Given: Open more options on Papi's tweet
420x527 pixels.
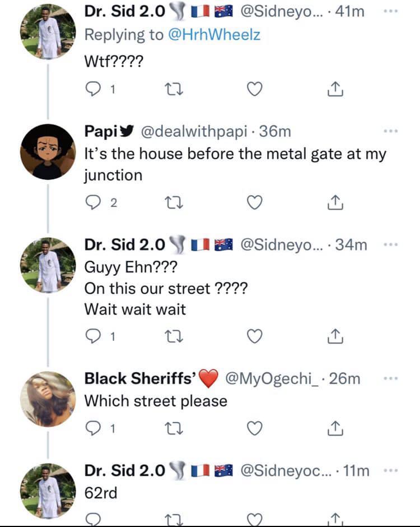Looking at the screenshot, I should [390, 131].
